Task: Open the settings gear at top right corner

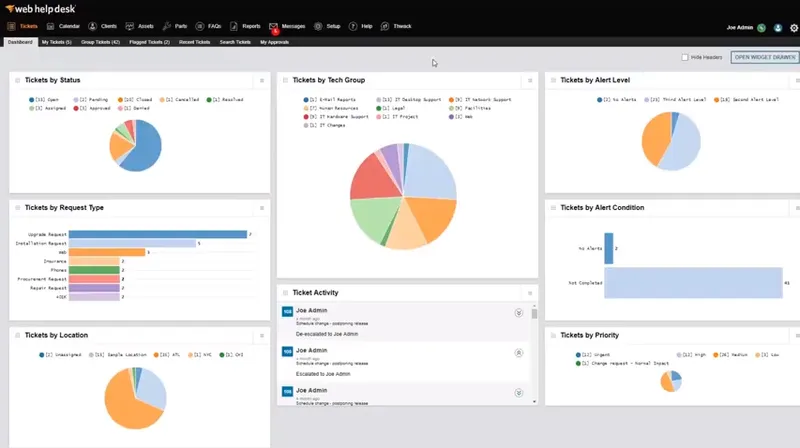Action: pyautogui.click(x=794, y=28)
